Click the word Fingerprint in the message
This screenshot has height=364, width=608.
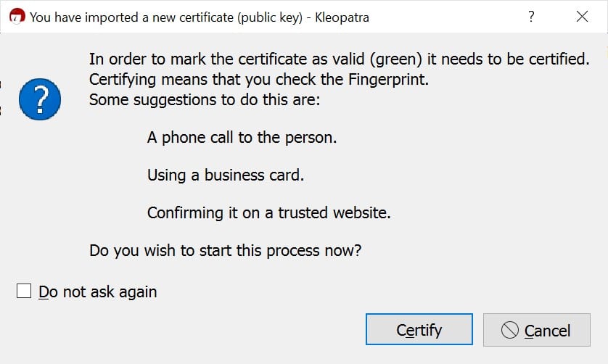click(389, 80)
